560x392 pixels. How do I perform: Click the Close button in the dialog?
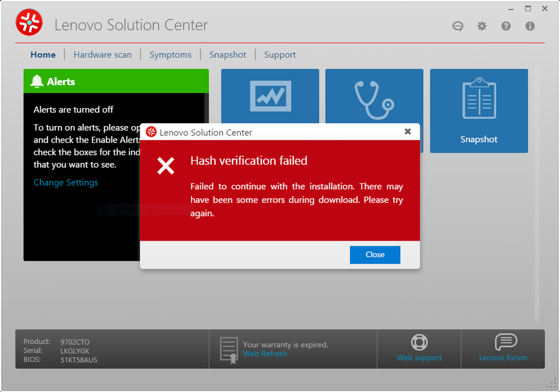pyautogui.click(x=375, y=255)
